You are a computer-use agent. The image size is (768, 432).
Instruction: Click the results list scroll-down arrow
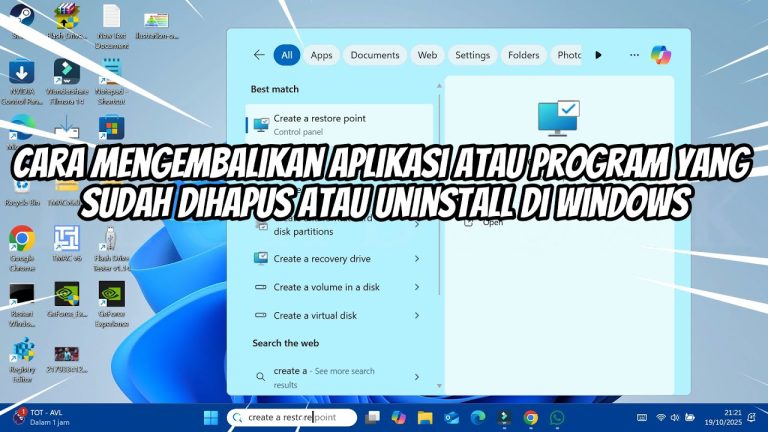(439, 386)
